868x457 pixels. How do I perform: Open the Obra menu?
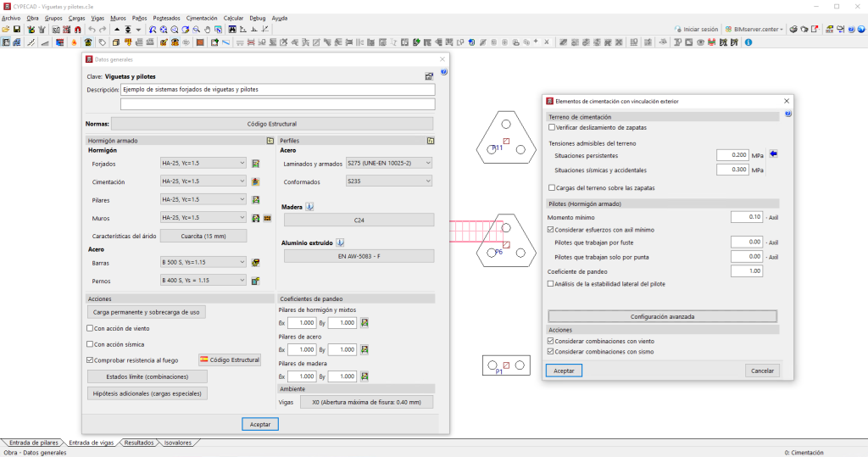pyautogui.click(x=33, y=19)
